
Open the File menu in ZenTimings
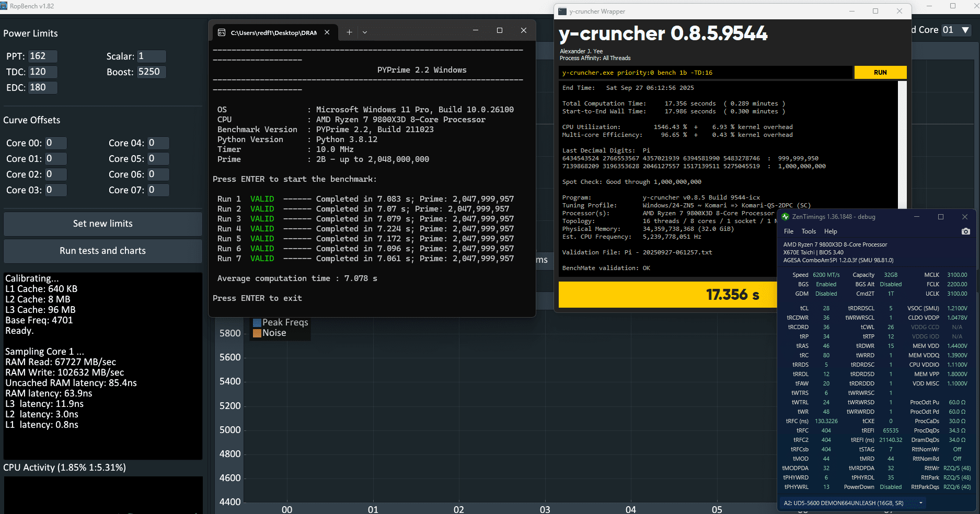[789, 231]
